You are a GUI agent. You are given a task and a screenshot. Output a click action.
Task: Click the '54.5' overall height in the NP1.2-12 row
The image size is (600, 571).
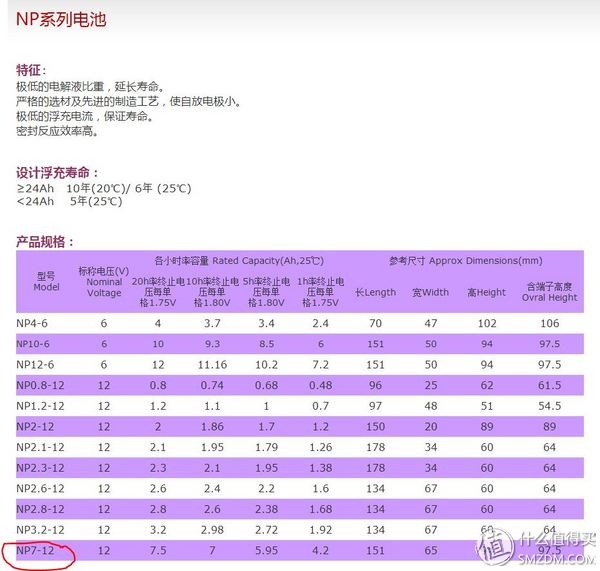tap(549, 406)
